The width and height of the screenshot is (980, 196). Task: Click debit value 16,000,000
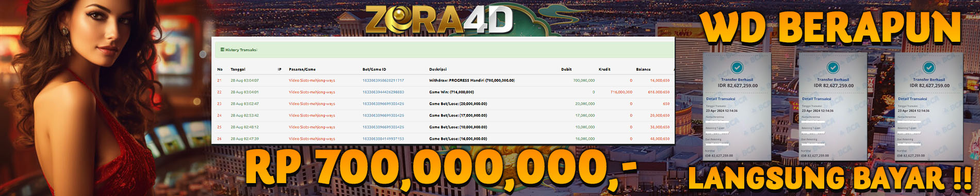point(585,139)
